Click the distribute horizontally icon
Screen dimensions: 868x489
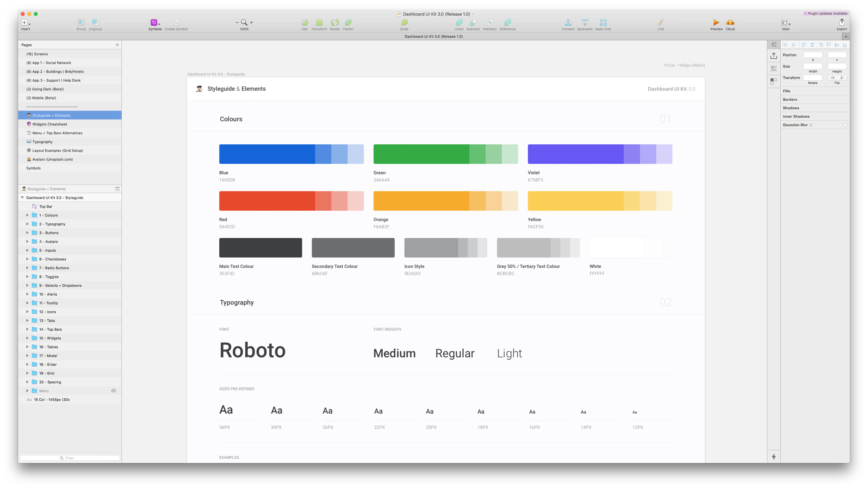pos(785,45)
